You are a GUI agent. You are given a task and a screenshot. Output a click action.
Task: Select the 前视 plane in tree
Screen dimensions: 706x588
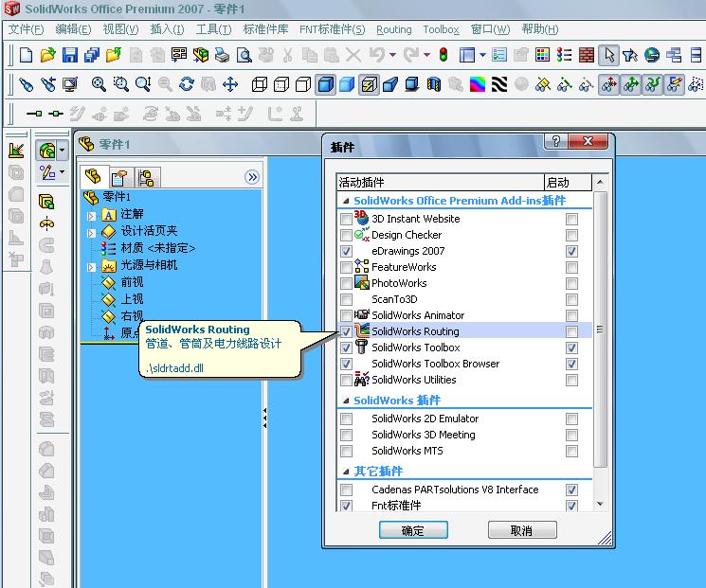(132, 282)
